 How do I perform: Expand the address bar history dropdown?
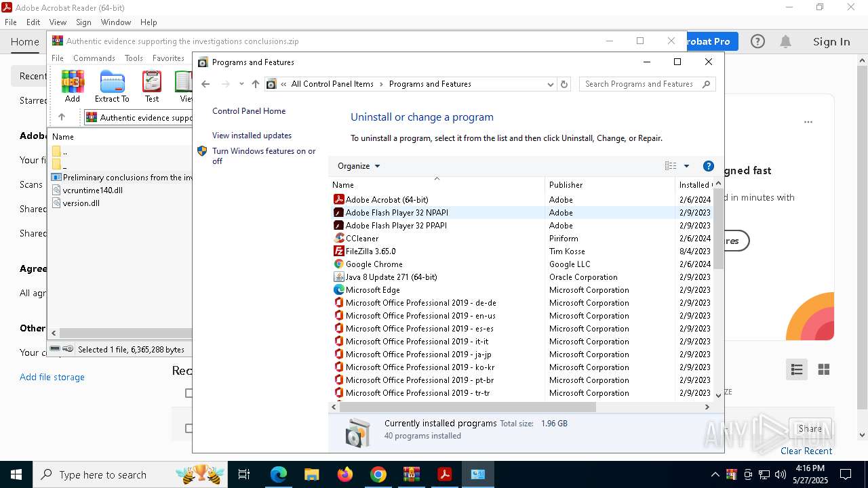click(551, 84)
